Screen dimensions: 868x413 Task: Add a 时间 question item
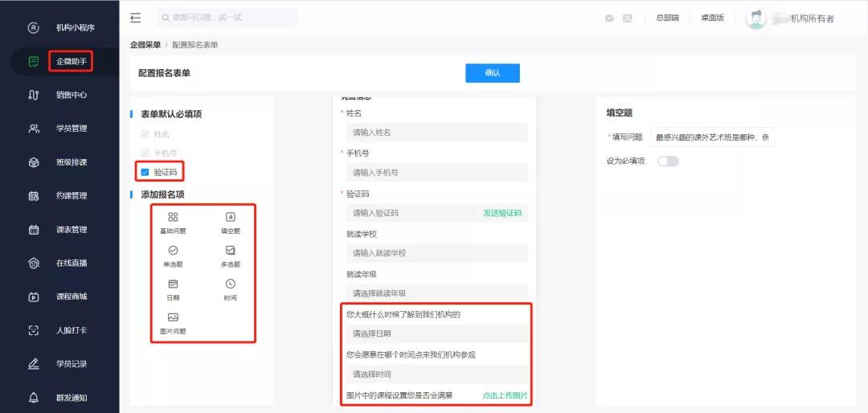(x=231, y=290)
